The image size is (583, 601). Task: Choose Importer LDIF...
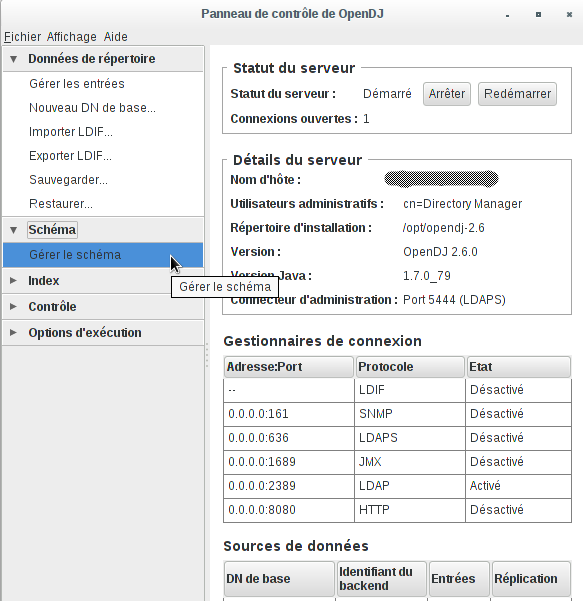click(x=71, y=131)
